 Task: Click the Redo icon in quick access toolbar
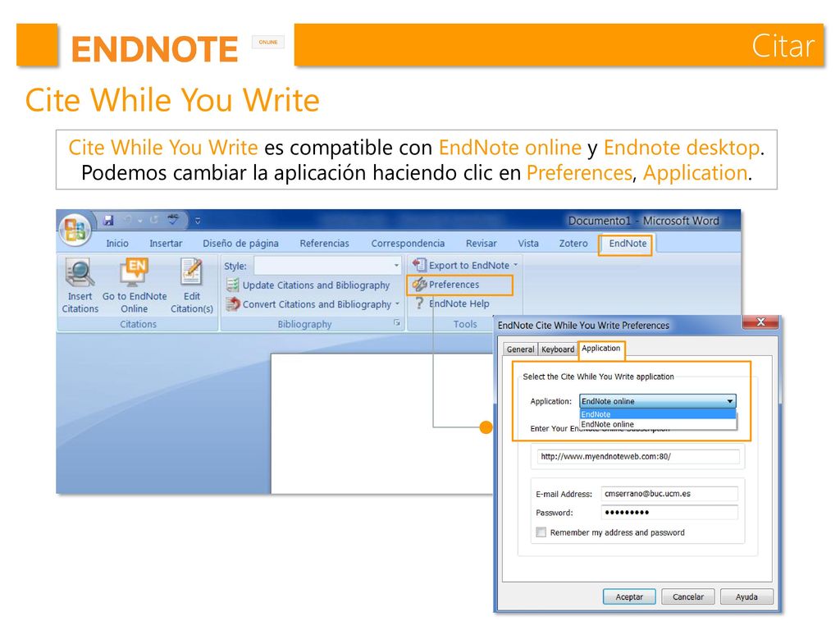click(x=154, y=220)
